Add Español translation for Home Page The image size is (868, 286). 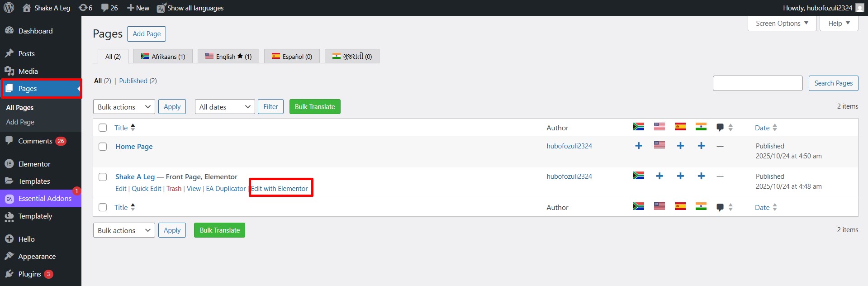tap(680, 146)
